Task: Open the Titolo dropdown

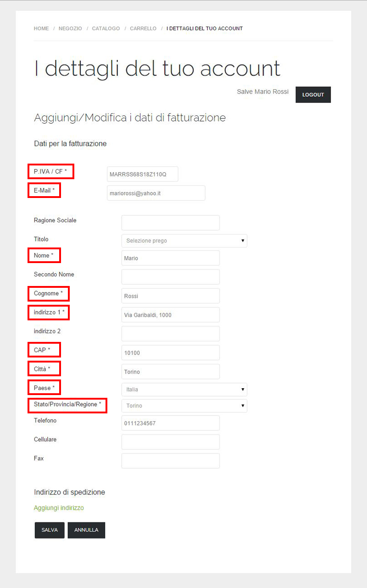Action: tap(184, 241)
